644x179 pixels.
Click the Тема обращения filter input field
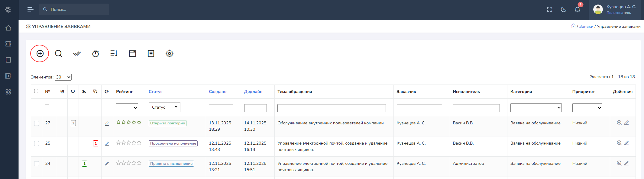332,108
